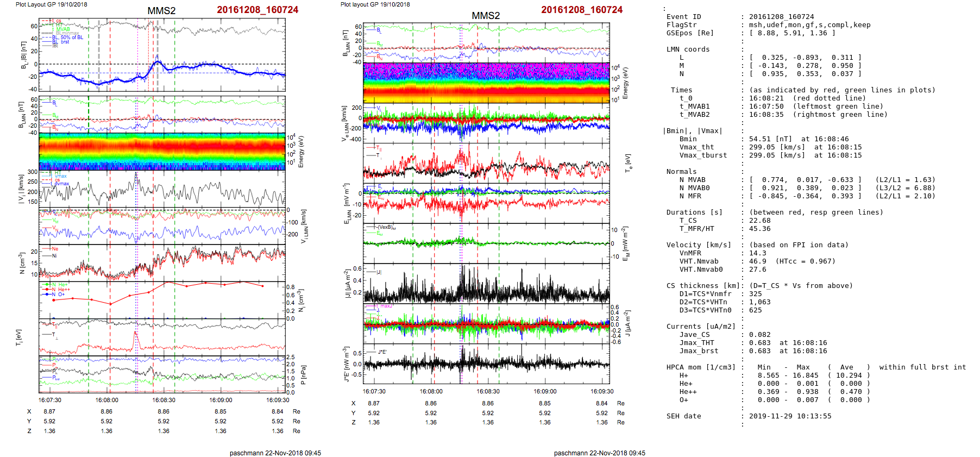Click the 16:08:00 time tick under left plot
The width and height of the screenshot is (980, 457).
[106, 400]
